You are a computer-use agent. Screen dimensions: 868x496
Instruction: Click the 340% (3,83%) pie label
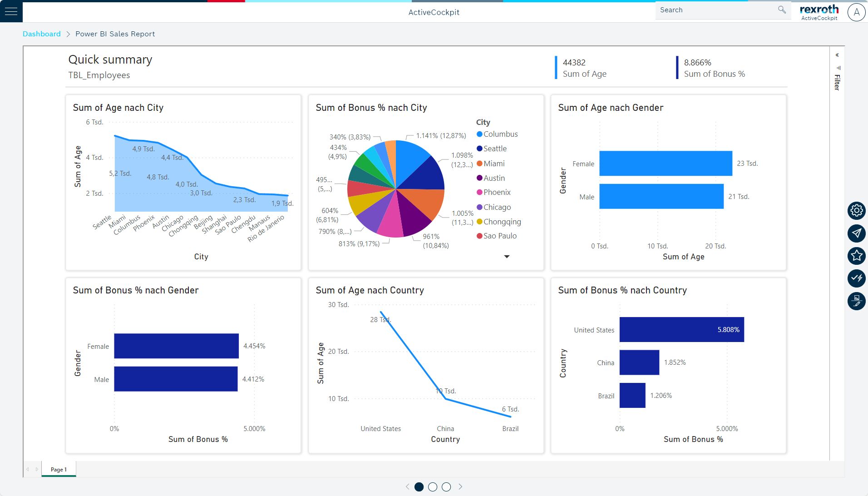pos(350,137)
